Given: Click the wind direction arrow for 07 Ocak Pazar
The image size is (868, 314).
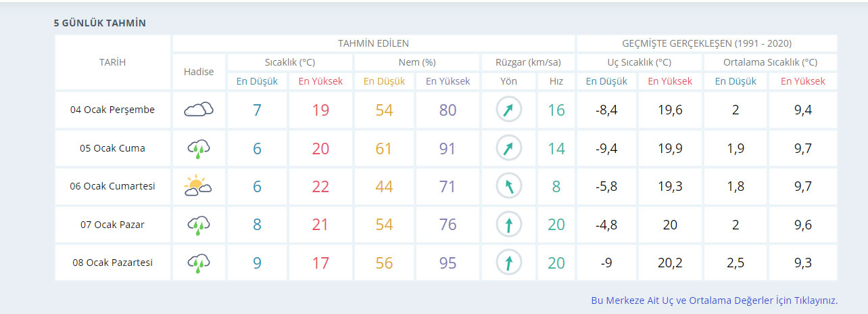Looking at the screenshot, I should click(508, 225).
